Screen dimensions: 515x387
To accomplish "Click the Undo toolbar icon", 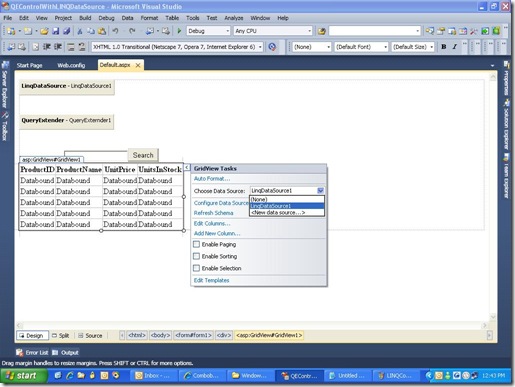I will (x=115, y=31).
